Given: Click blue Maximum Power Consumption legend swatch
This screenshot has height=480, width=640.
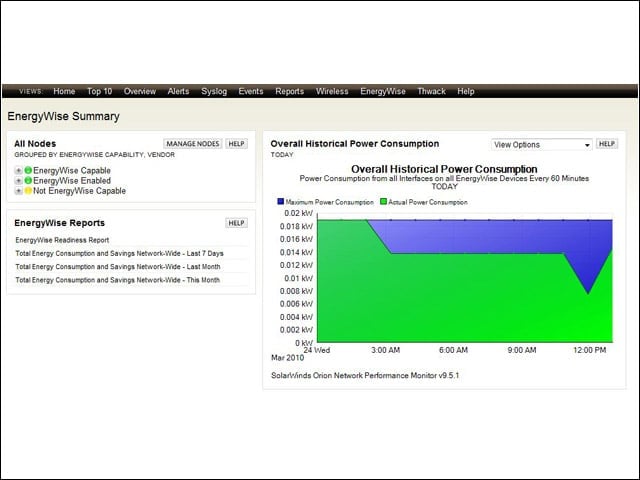Looking at the screenshot, I should 280,201.
